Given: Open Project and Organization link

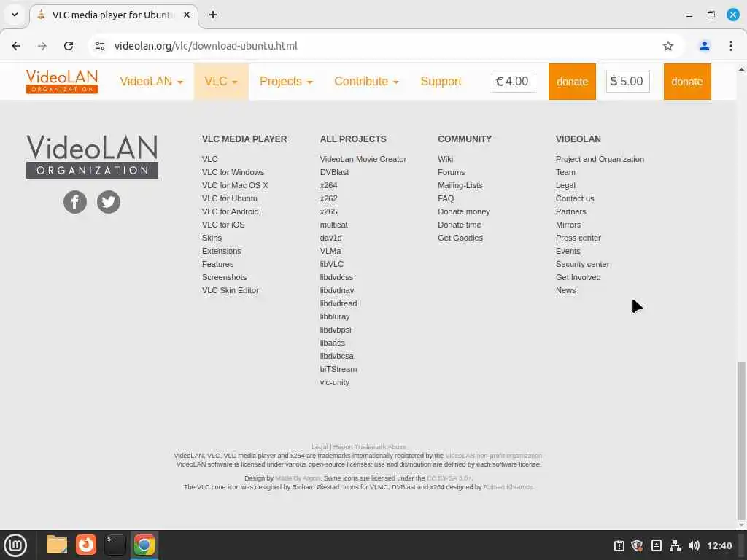Looking at the screenshot, I should coord(600,159).
